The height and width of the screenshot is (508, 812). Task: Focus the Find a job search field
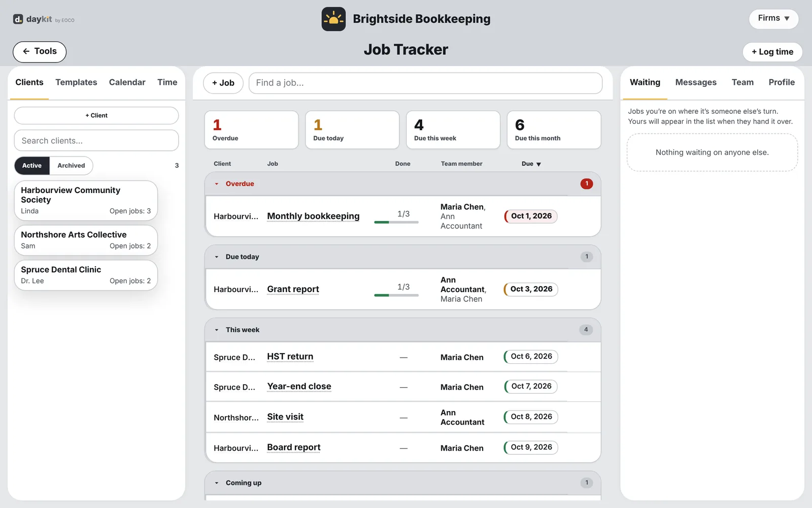pos(425,83)
